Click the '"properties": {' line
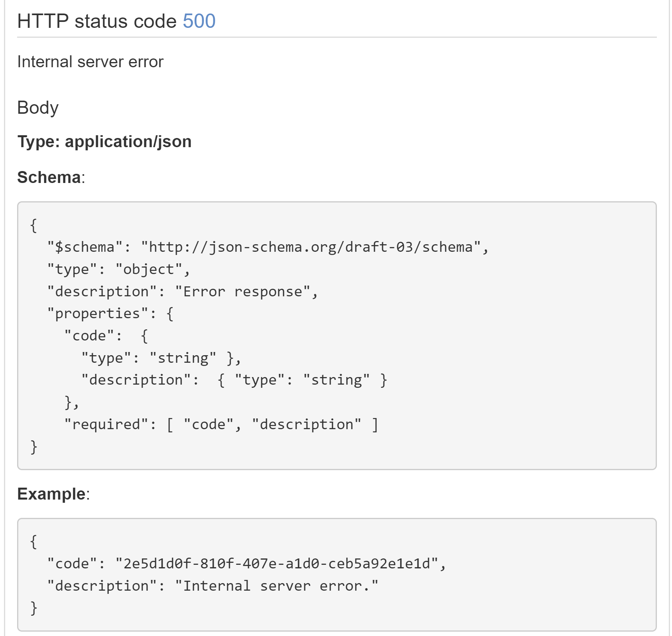Image resolution: width=672 pixels, height=636 pixels. (111, 314)
